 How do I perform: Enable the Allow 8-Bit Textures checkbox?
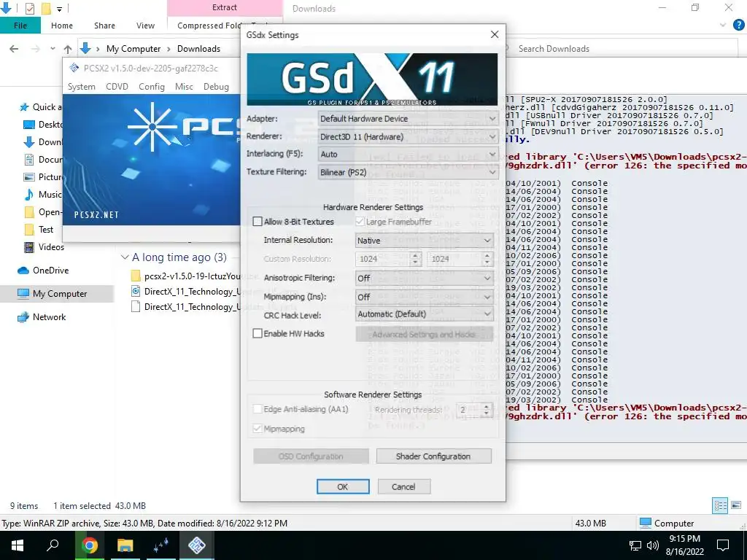point(258,222)
